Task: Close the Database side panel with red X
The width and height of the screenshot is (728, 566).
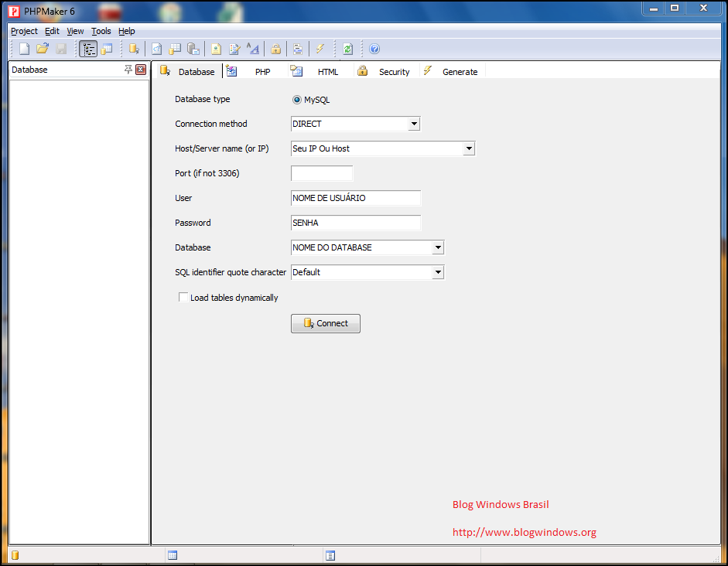Action: click(x=141, y=70)
